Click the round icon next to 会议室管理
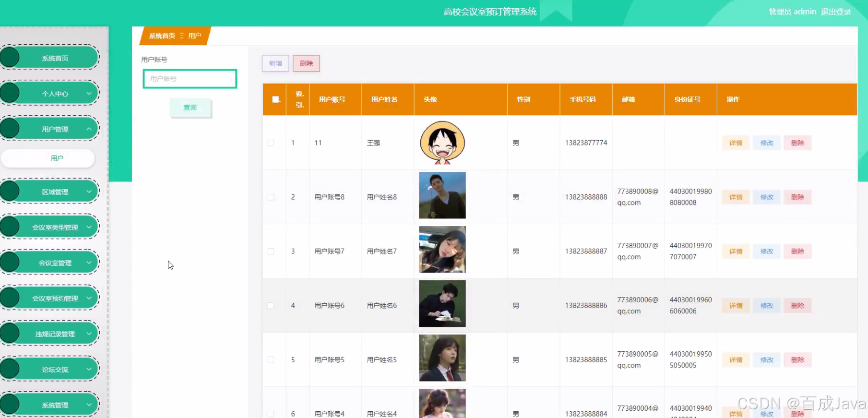This screenshot has width=868, height=418. (x=9, y=262)
